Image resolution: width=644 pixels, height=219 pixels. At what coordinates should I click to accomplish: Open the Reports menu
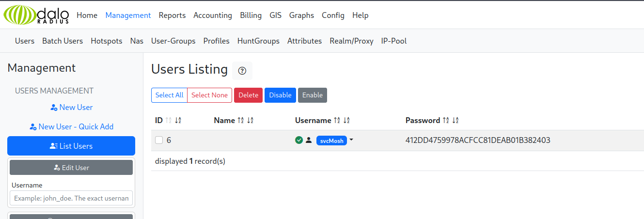(x=172, y=16)
